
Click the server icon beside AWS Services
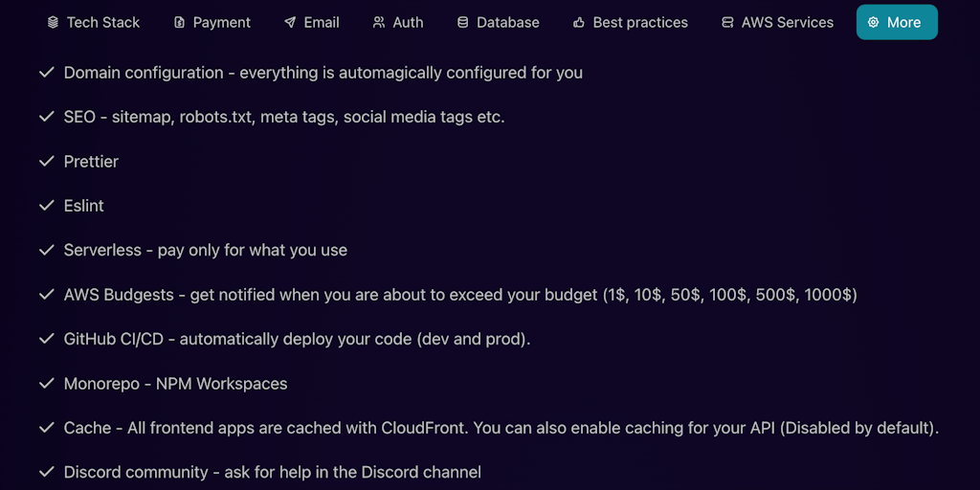727,22
